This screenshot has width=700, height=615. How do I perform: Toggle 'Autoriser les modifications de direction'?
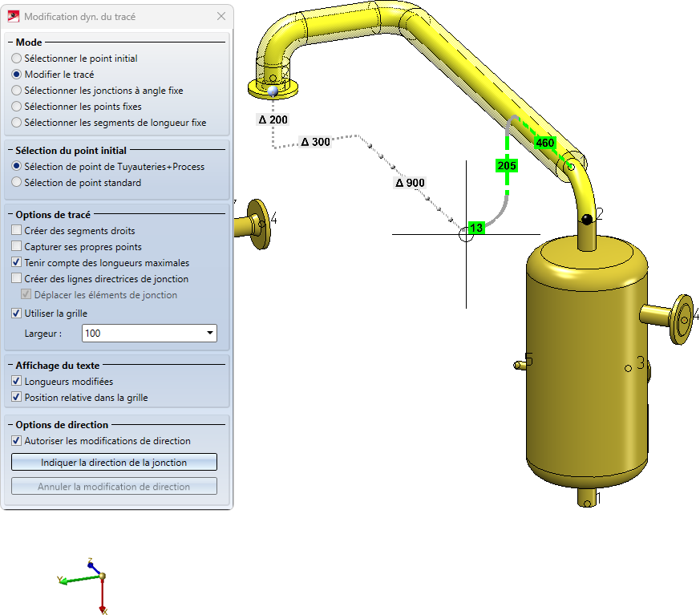pos(17,440)
